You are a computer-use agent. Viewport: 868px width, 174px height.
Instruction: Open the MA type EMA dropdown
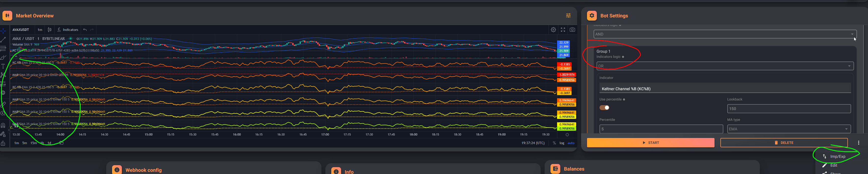[789, 129]
